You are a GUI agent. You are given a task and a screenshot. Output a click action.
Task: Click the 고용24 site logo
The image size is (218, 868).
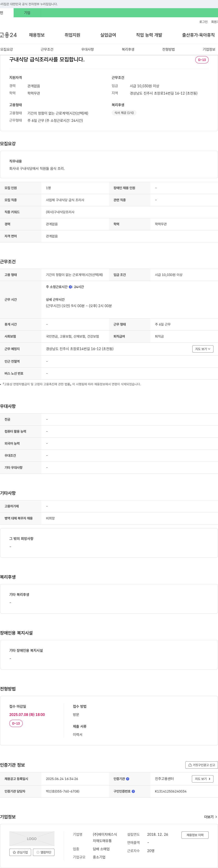(8, 35)
